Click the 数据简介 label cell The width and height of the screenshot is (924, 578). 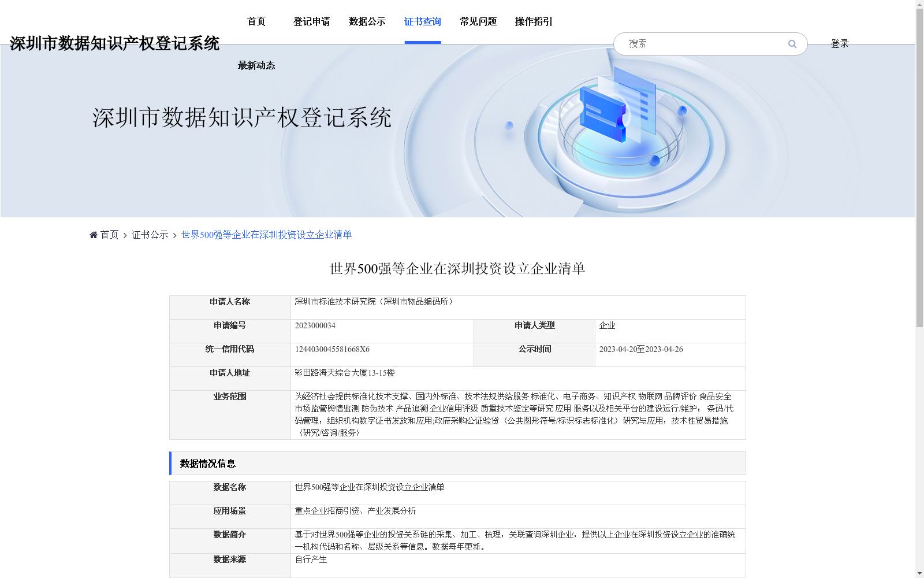click(x=230, y=541)
